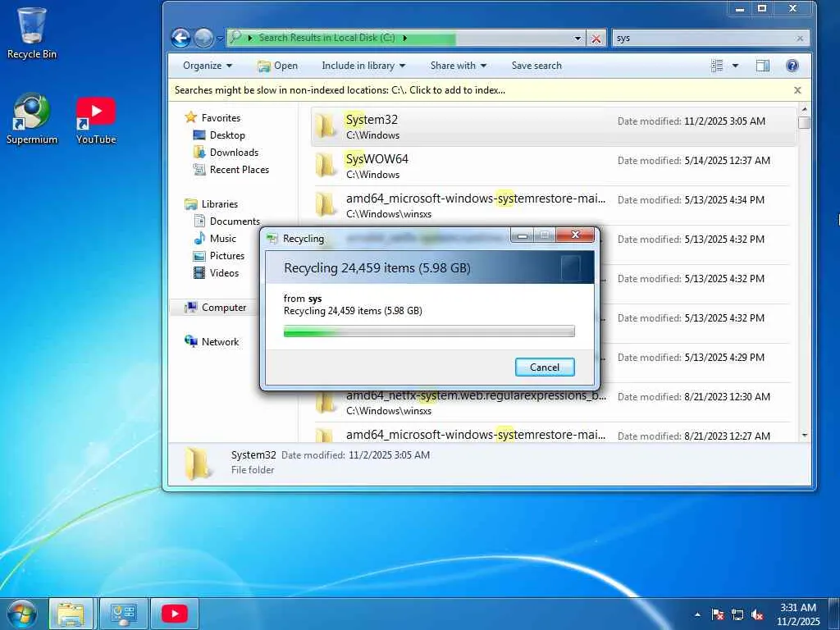Open the More view options dropdown arrow
Viewport: 840px width, 630px height.
click(735, 66)
